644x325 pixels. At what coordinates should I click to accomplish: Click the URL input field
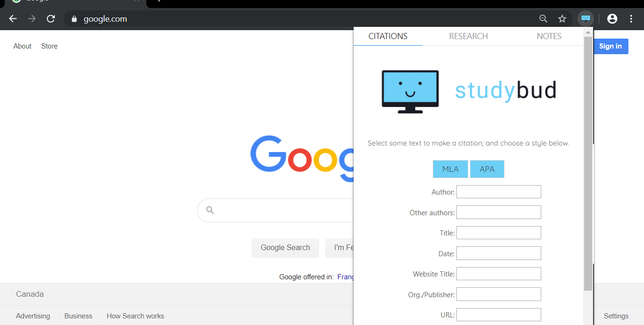click(x=499, y=315)
